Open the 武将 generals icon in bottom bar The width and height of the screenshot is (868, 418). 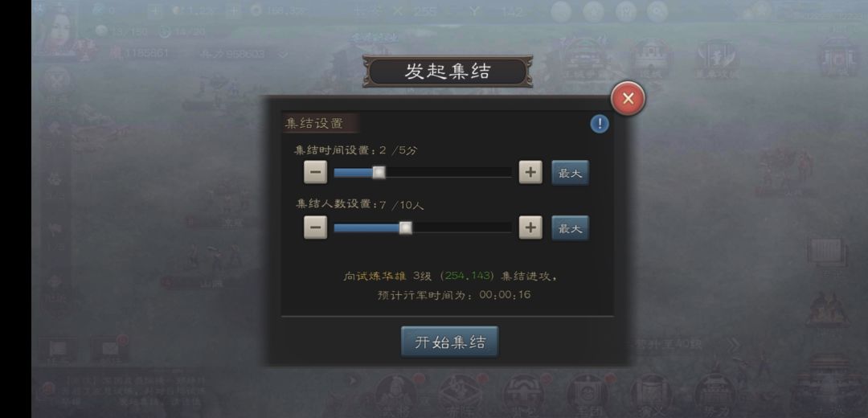(x=395, y=393)
